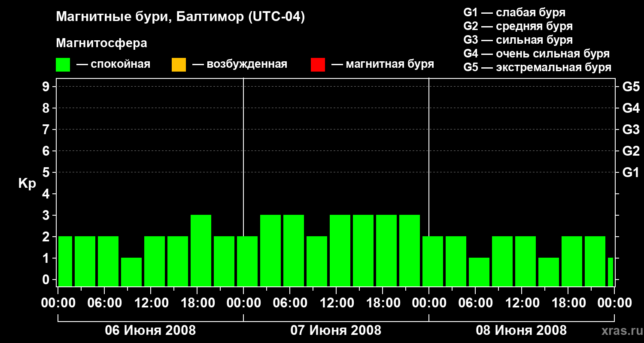Click the date label «06 Июня 2008»
The image size is (644, 343).
click(150, 331)
